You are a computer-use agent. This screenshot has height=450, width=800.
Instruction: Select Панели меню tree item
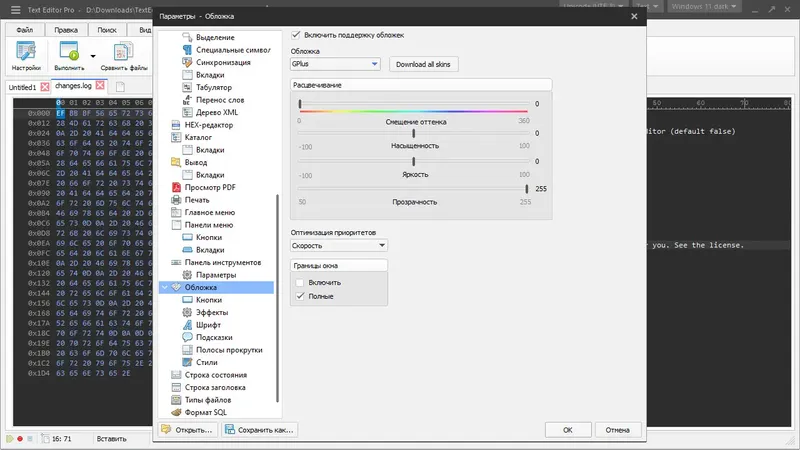click(208, 225)
